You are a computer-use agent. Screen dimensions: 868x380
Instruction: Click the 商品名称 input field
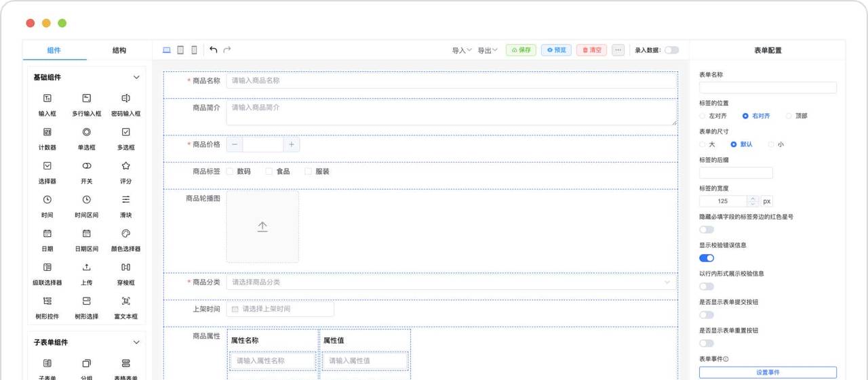(451, 81)
